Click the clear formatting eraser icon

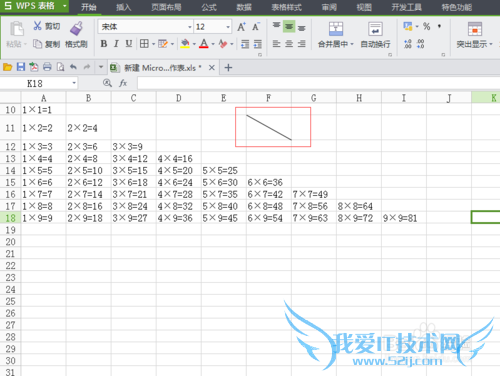[223, 44]
